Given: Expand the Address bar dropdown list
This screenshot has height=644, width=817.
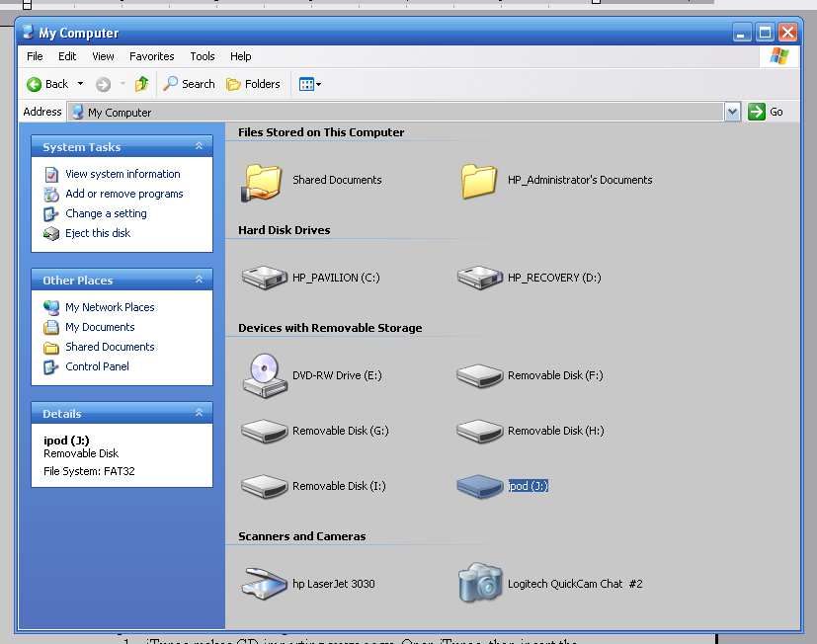Looking at the screenshot, I should click(732, 112).
